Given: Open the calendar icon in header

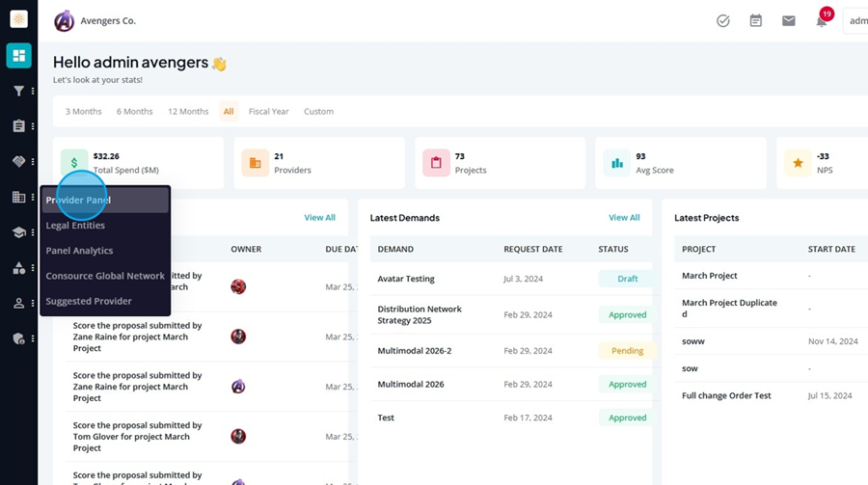Looking at the screenshot, I should click(755, 21).
